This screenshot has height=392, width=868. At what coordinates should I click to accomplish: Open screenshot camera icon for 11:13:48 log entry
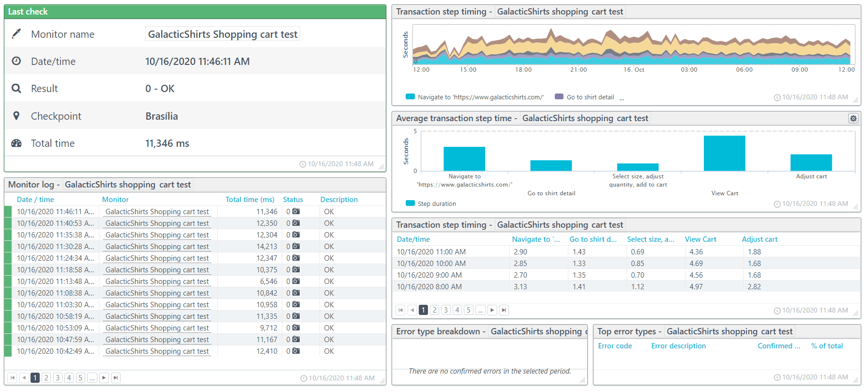coord(296,281)
